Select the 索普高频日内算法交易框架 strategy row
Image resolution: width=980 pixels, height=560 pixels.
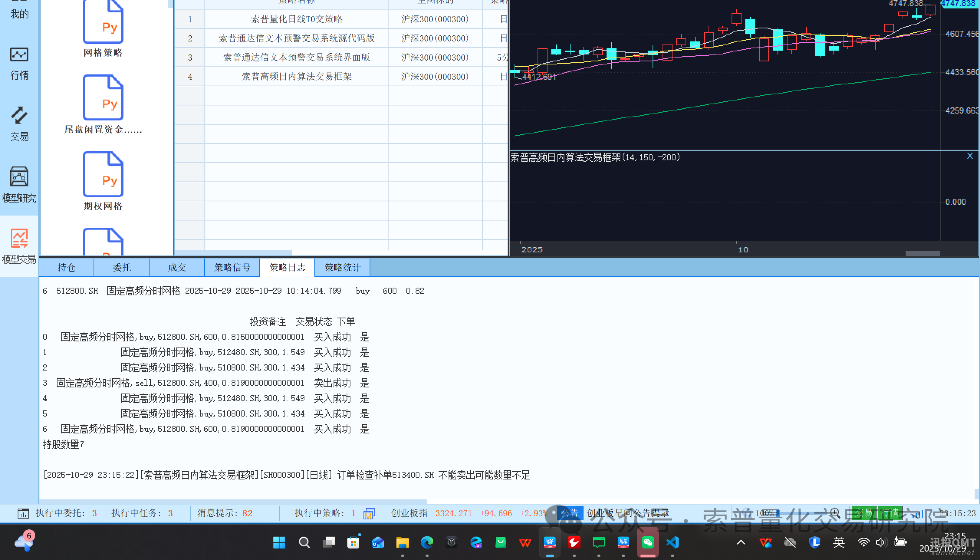point(296,77)
